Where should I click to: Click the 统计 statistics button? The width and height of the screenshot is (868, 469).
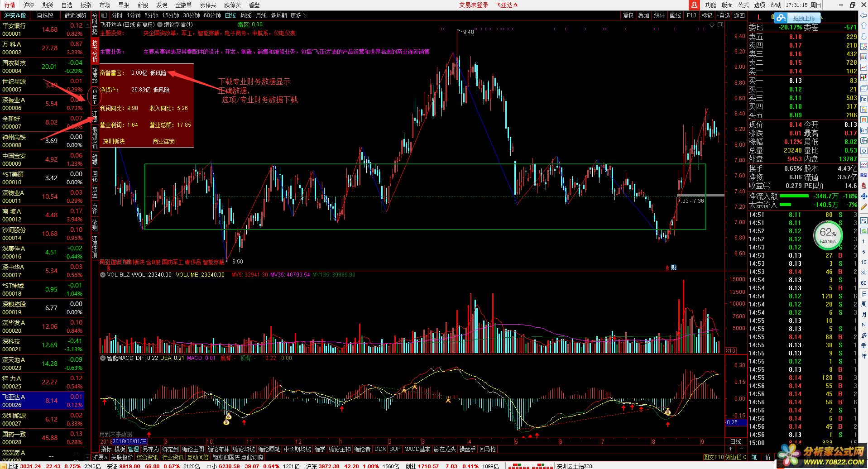[659, 15]
